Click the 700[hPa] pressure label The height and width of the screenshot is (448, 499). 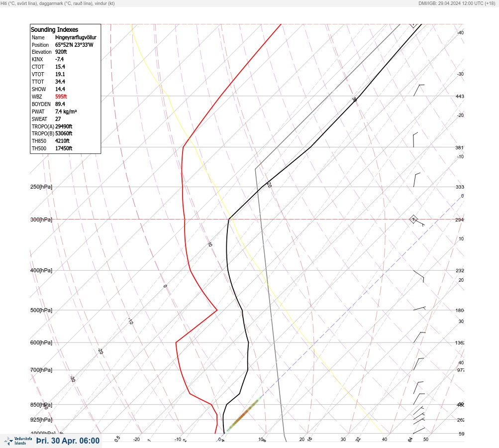pos(41,370)
